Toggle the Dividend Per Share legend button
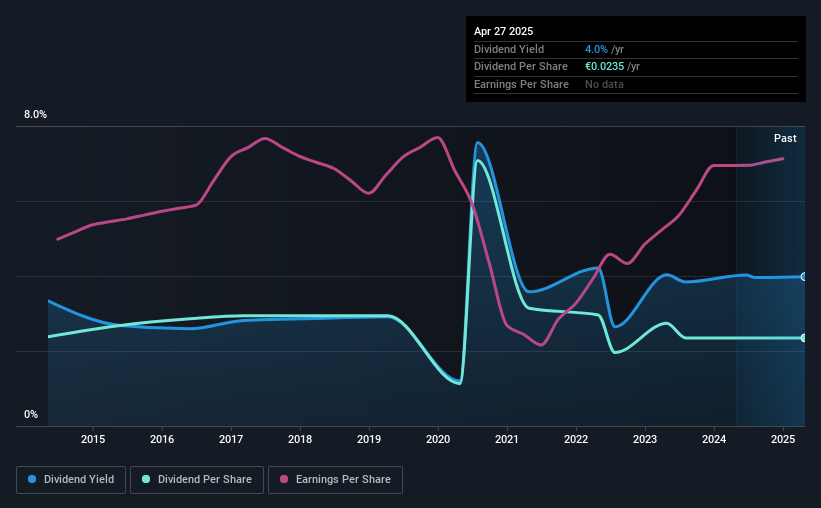 pyautogui.click(x=197, y=480)
